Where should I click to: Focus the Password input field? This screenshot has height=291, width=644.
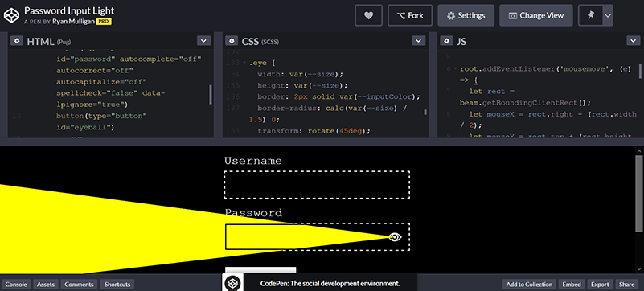(x=317, y=237)
